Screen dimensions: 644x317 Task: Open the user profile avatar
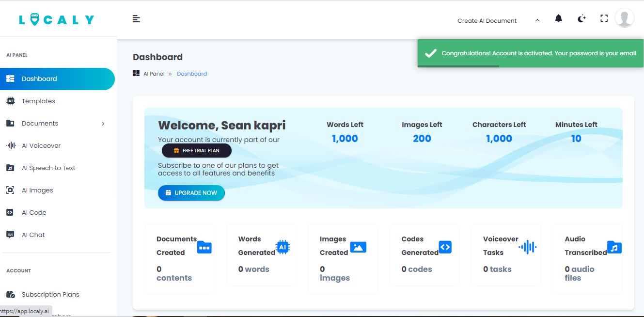[x=625, y=18]
